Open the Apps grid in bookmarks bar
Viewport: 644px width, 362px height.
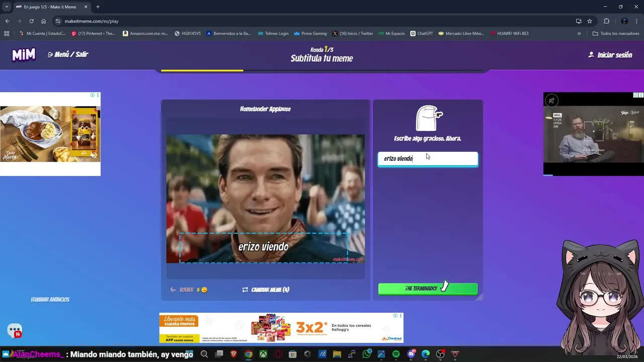click(7, 34)
